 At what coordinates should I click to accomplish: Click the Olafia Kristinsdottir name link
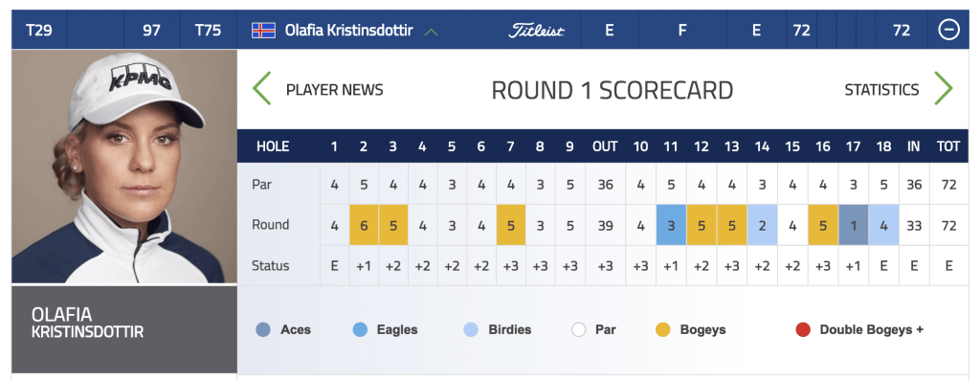tap(348, 30)
